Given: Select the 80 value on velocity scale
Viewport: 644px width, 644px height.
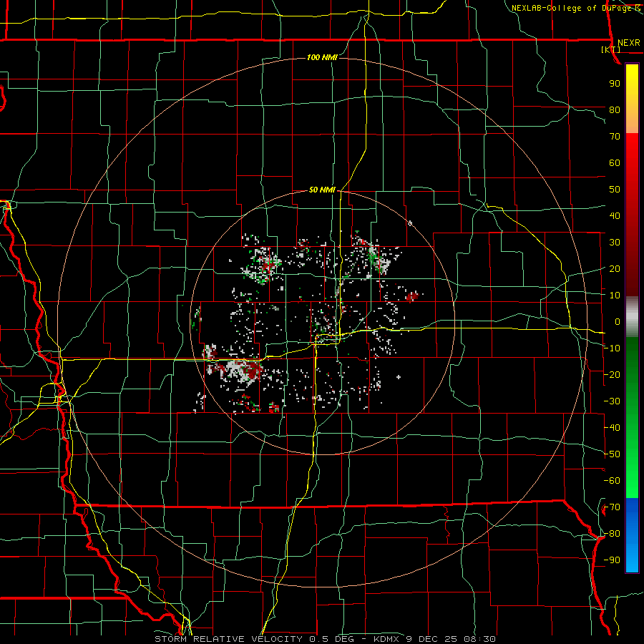Looking at the screenshot, I should coord(615,109).
